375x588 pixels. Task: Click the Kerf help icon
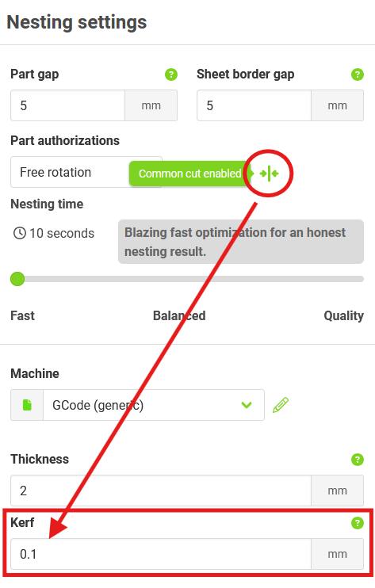357,522
